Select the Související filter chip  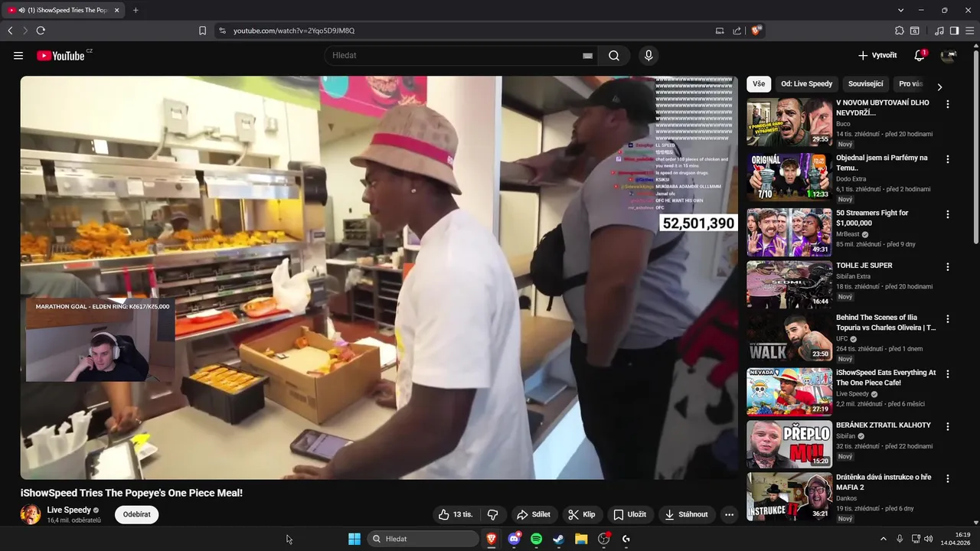865,84
